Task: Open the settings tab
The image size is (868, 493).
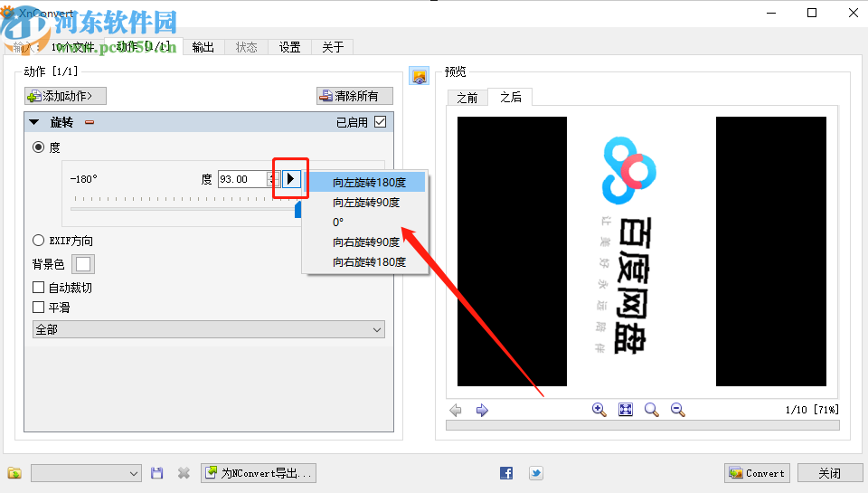Action: pyautogui.click(x=289, y=47)
